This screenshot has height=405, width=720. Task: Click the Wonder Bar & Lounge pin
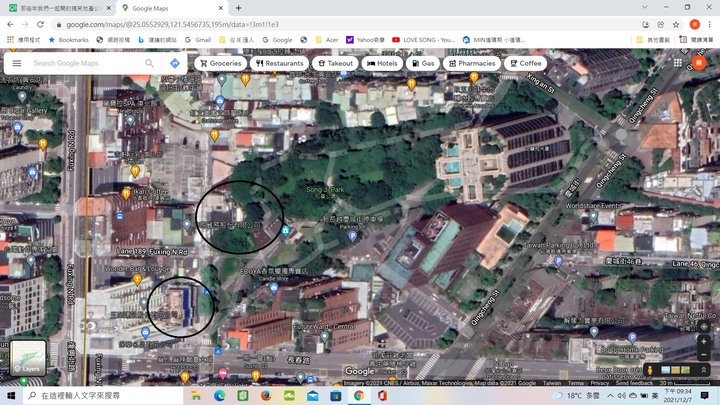137,278
